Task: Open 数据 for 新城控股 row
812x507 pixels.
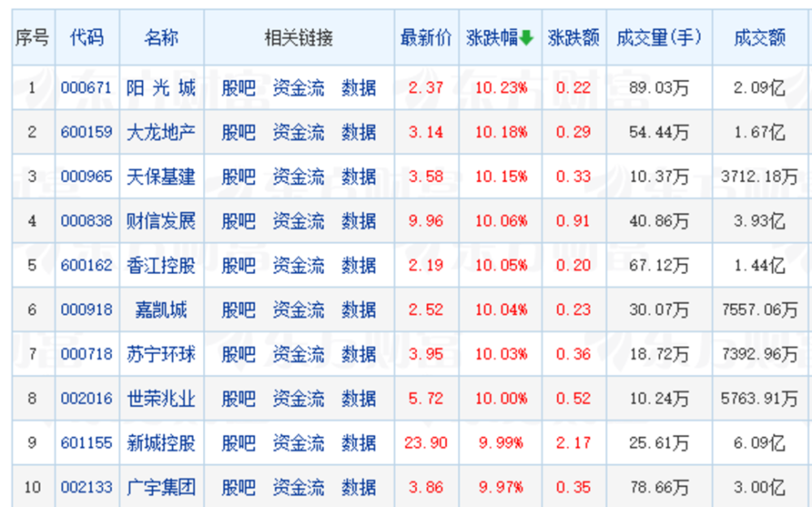Action: click(x=359, y=444)
